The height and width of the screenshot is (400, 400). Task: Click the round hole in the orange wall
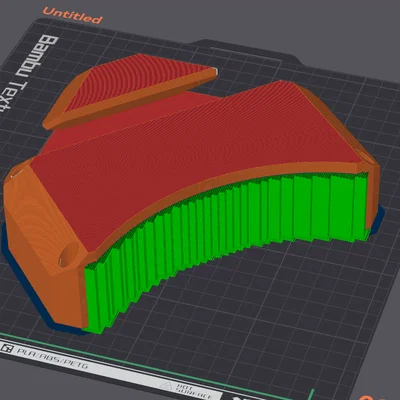point(69,254)
